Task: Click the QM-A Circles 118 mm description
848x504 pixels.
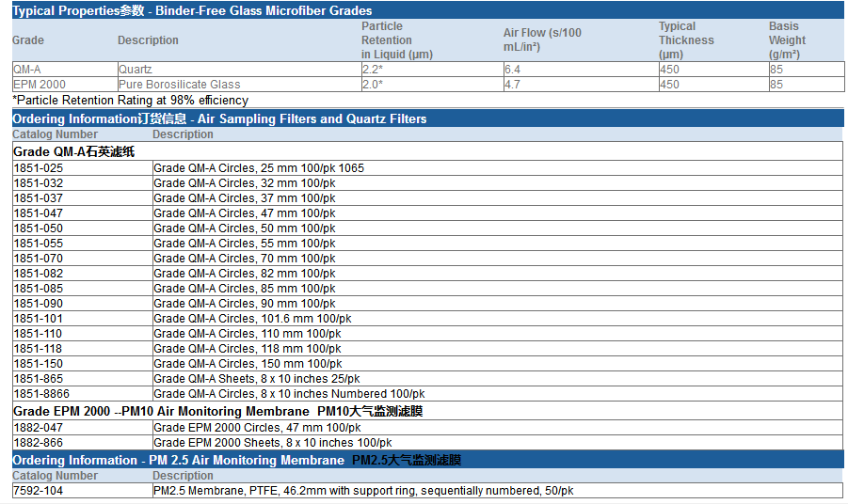Action: pos(248,349)
